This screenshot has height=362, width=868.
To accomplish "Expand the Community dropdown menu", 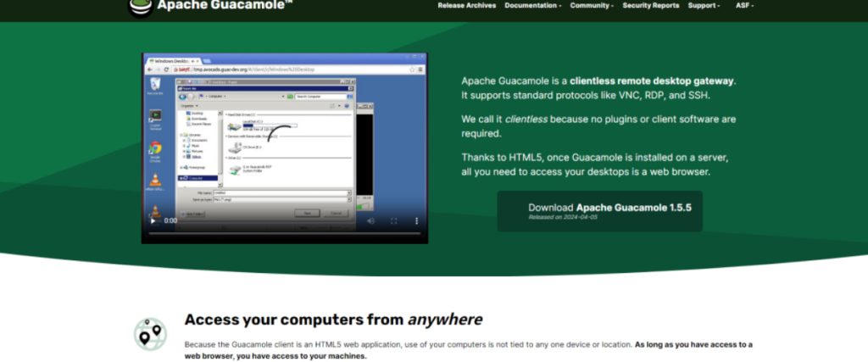I will 592,5.
